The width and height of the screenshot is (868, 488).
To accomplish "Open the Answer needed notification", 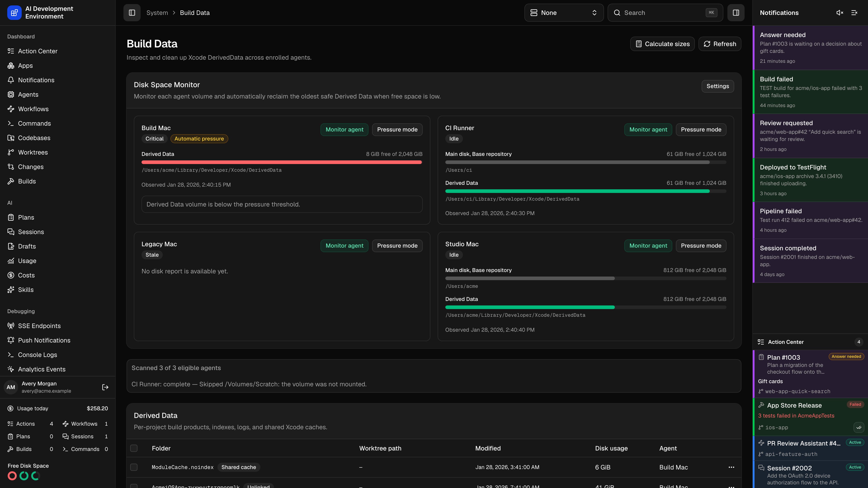I will pos(810,47).
